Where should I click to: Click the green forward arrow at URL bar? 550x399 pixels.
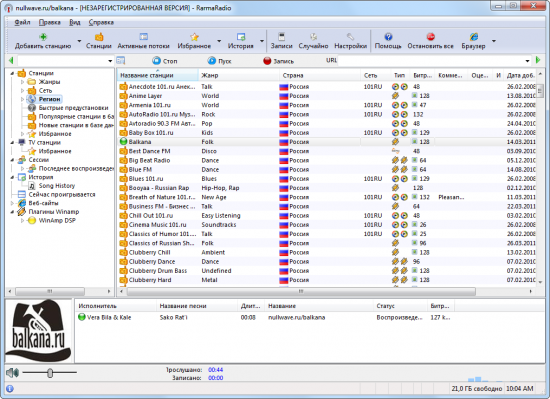click(538, 60)
